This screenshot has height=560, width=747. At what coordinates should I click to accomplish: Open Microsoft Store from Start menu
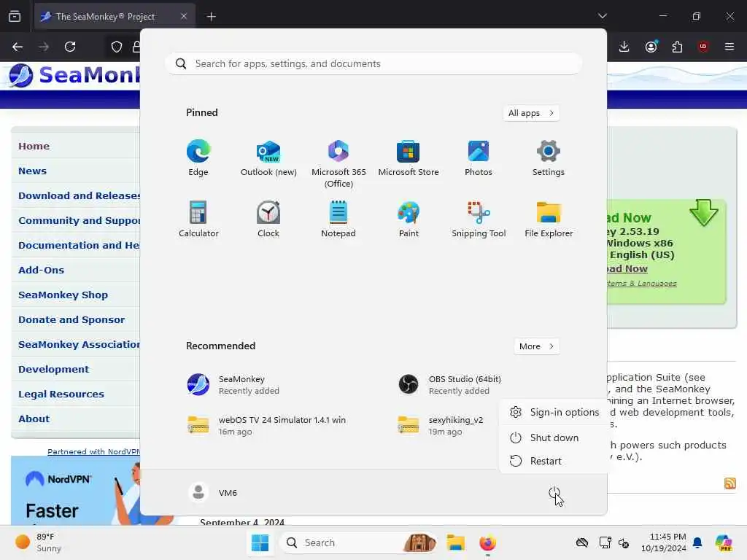point(409,158)
